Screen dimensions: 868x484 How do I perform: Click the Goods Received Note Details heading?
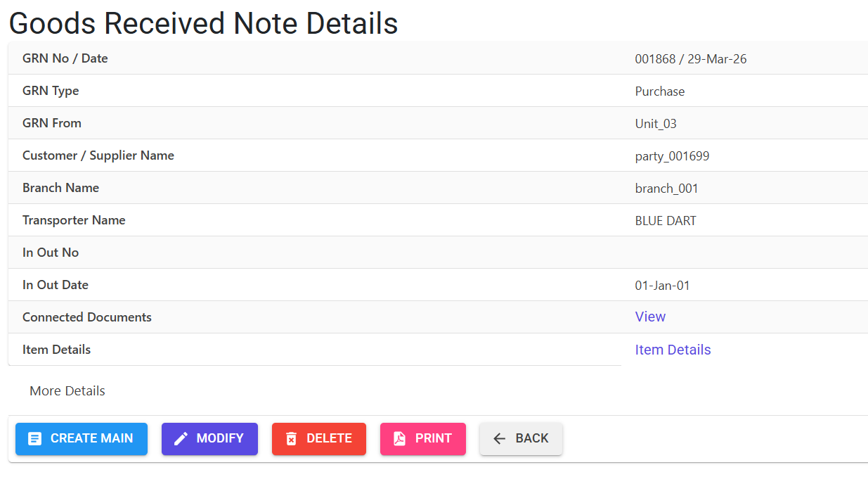(x=203, y=23)
